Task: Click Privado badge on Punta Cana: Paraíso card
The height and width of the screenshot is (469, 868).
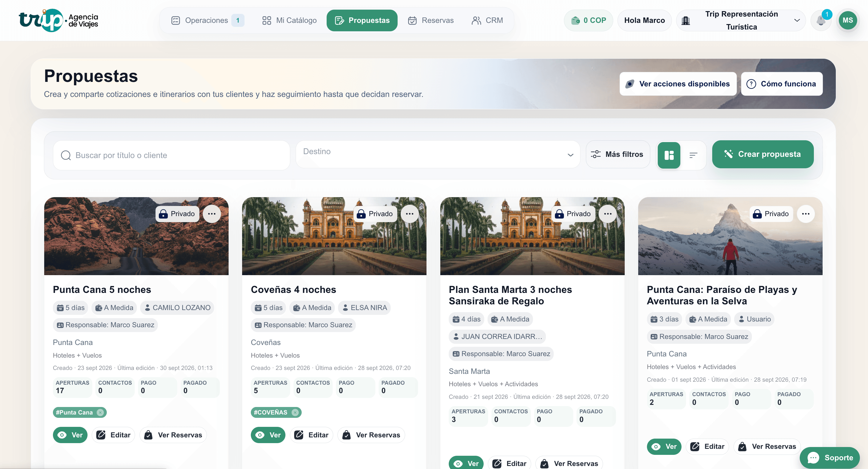Action: tap(771, 214)
